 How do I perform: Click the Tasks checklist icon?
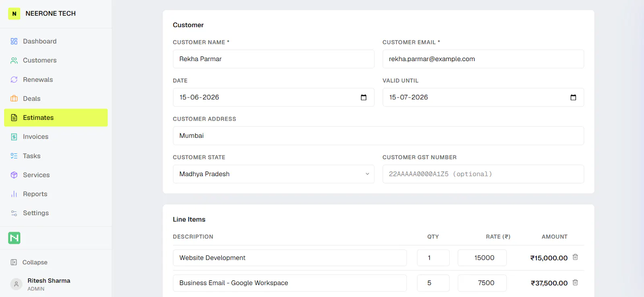[14, 156]
